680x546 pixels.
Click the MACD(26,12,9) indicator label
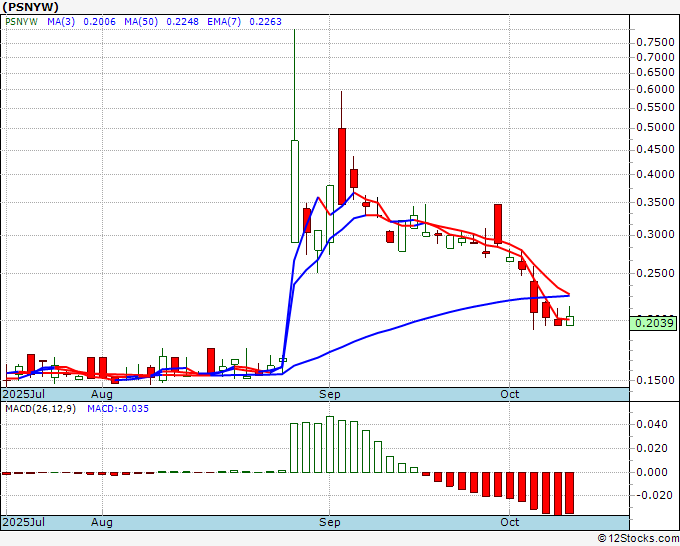point(40,409)
